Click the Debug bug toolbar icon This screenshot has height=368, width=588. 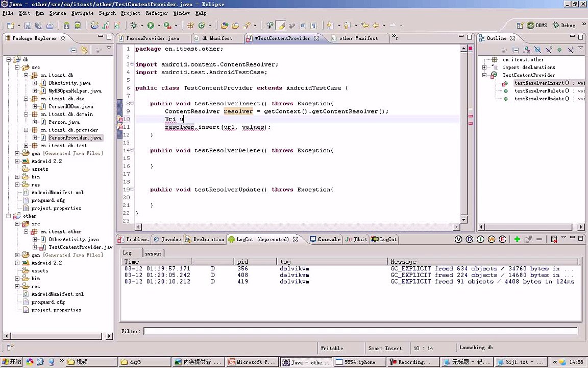[x=134, y=26]
